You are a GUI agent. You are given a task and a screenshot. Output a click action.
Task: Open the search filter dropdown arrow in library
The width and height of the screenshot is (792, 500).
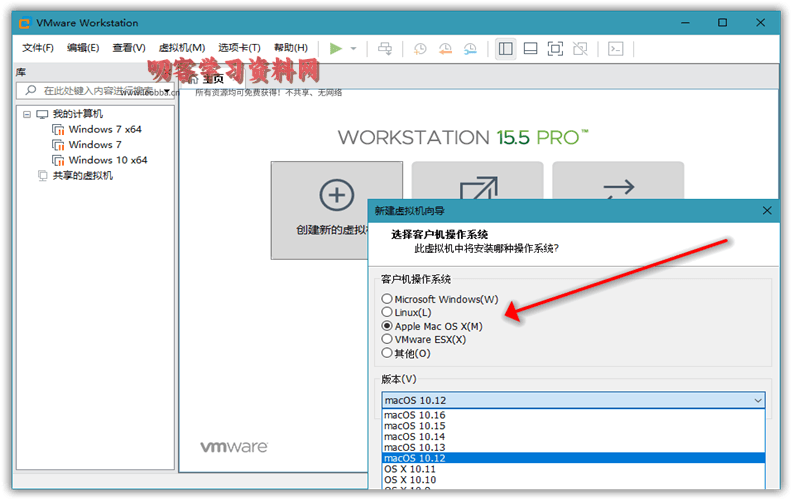coord(167,91)
